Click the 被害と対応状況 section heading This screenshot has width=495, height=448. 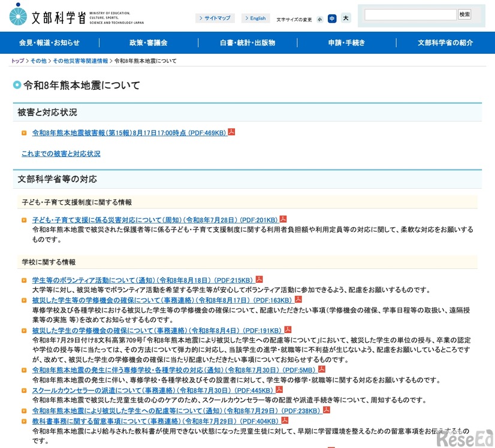[x=47, y=113]
